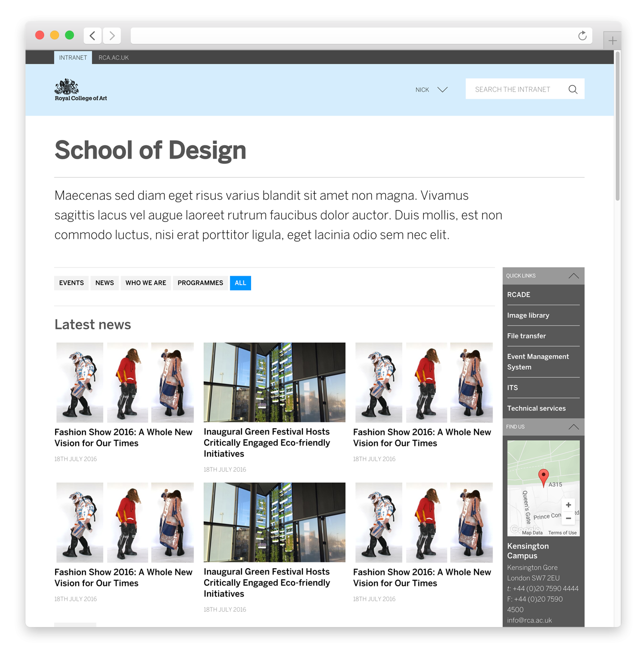The width and height of the screenshot is (644, 654).
Task: Focus the Search the Intranet field
Action: pos(513,89)
